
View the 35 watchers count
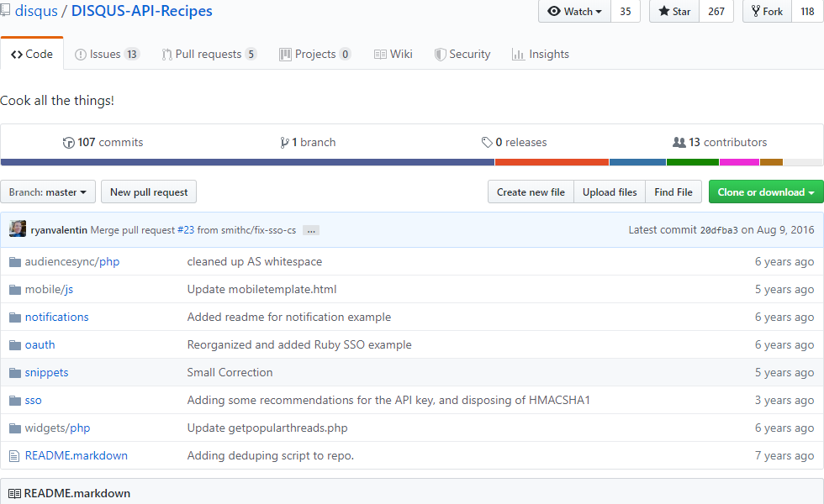(x=626, y=11)
